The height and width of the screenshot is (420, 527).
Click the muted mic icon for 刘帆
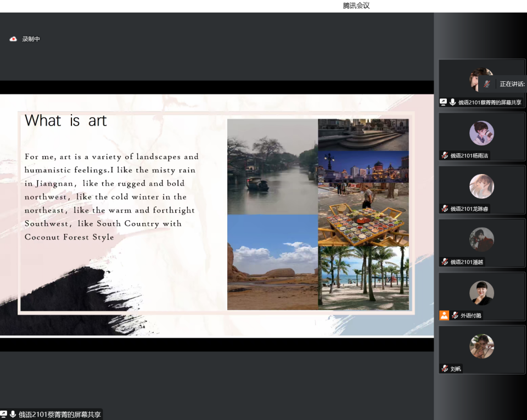pyautogui.click(x=445, y=368)
